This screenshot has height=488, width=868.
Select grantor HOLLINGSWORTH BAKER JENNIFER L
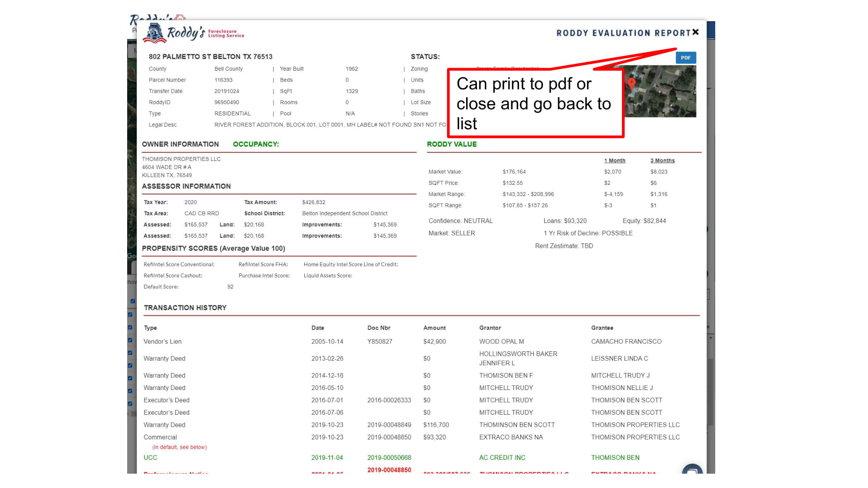pos(518,359)
